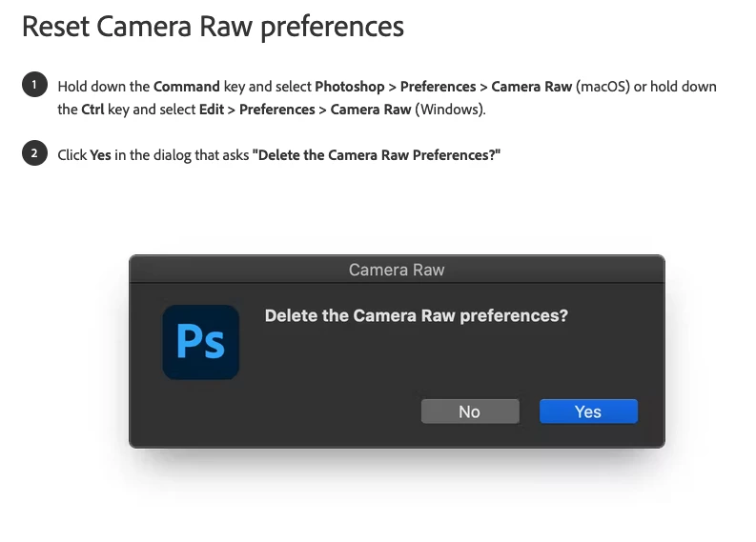756x542 pixels.
Task: Click Camera Raw preceding (macOS)
Action: pos(531,87)
